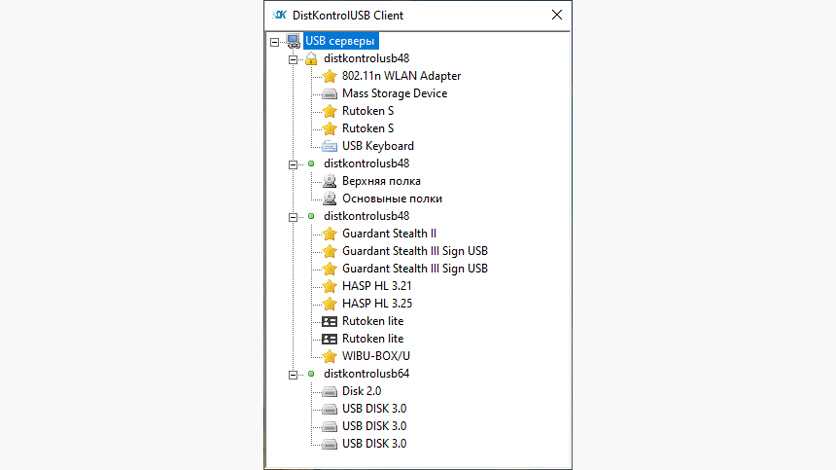Viewport: 836px width, 470px height.
Task: Click the star icon beside 802.11n WLAN Adapter
Action: click(330, 76)
